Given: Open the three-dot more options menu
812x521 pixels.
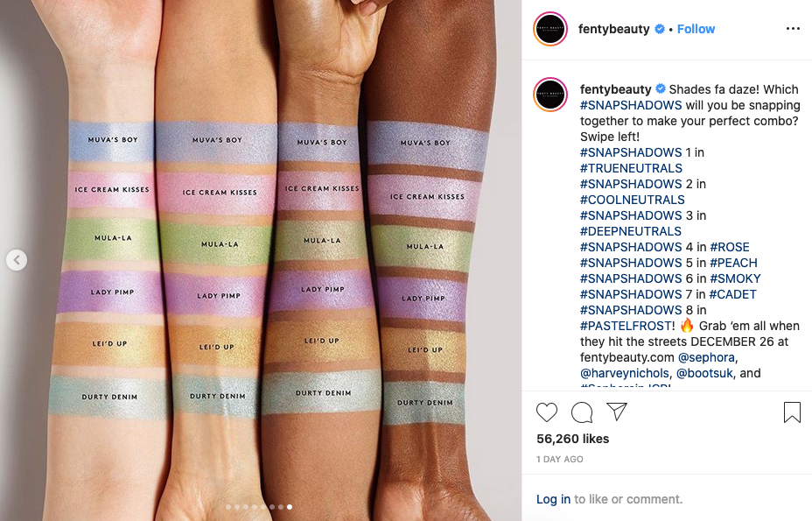Looking at the screenshot, I should [793, 29].
